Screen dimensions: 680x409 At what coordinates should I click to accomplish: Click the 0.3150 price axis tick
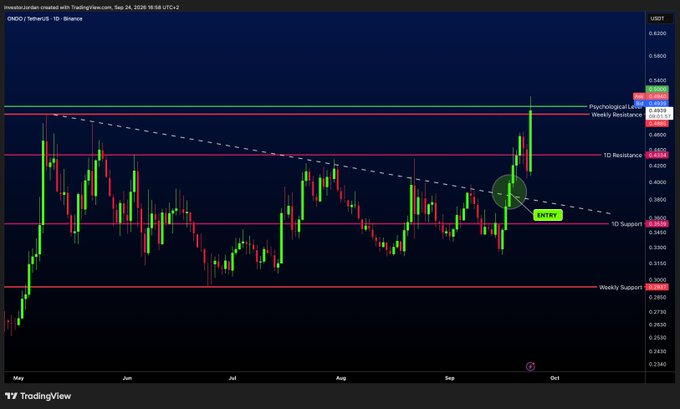[657, 263]
